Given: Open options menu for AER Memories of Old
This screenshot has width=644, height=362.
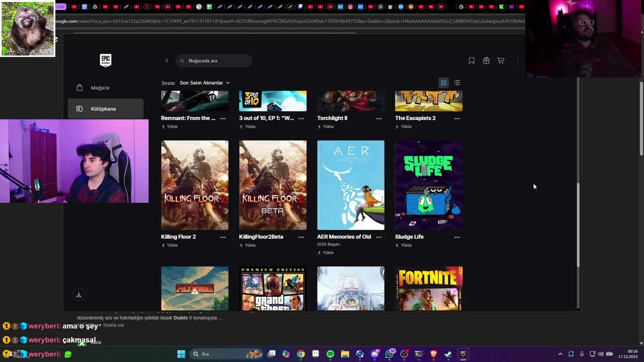Looking at the screenshot, I should (379, 237).
